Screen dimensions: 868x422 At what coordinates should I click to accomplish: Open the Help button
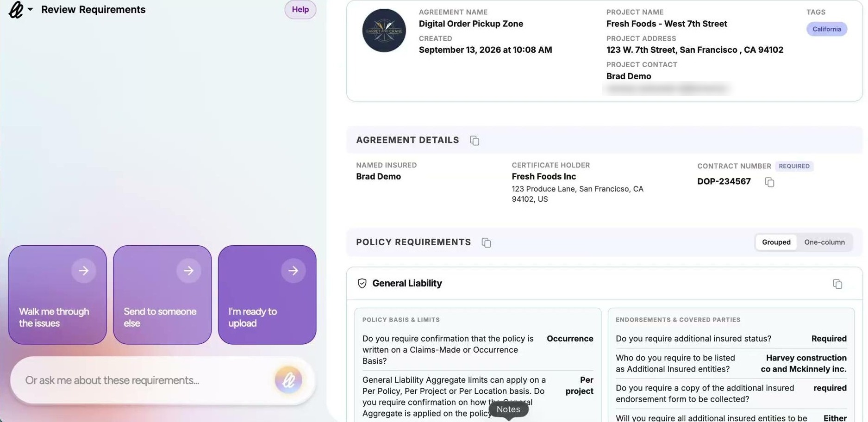click(x=300, y=9)
